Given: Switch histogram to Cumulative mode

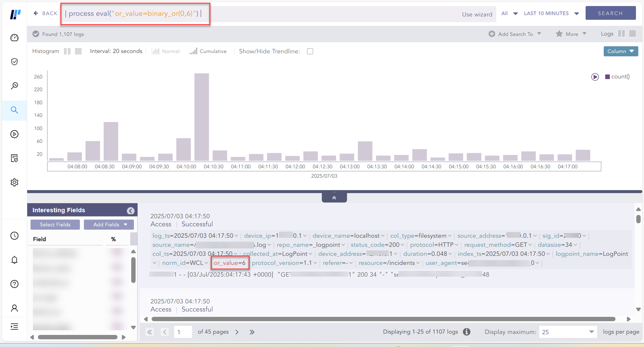Looking at the screenshot, I should 208,51.
